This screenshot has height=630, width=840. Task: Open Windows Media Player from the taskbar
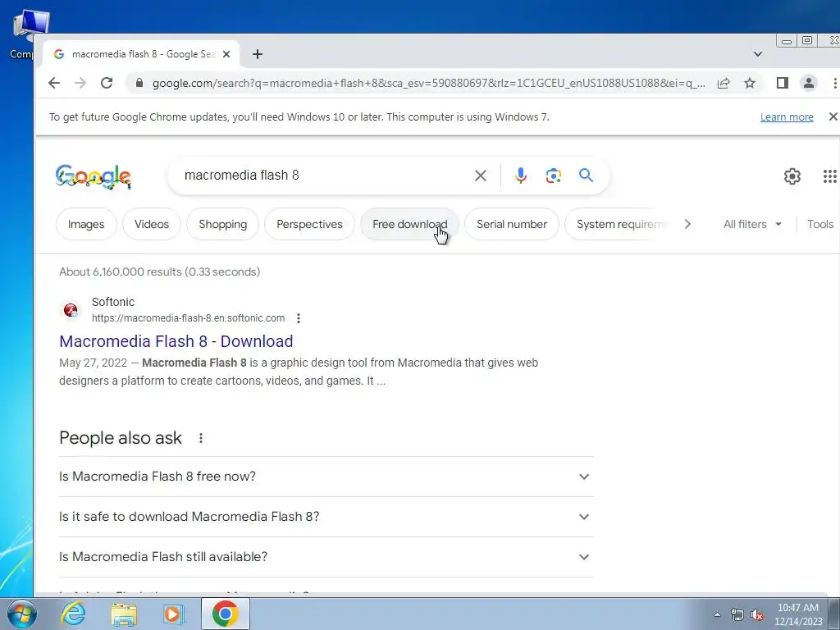click(x=173, y=614)
